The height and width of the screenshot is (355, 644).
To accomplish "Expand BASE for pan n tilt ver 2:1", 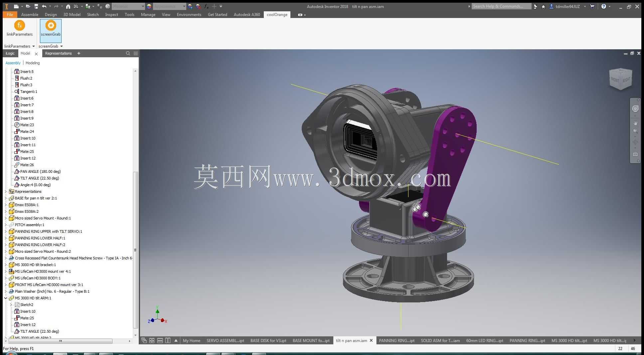I will coord(6,198).
